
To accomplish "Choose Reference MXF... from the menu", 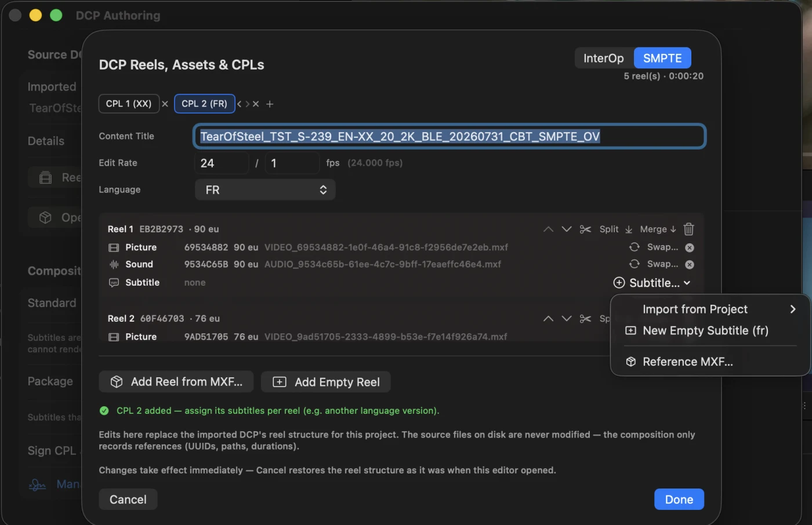I will (x=710, y=362).
